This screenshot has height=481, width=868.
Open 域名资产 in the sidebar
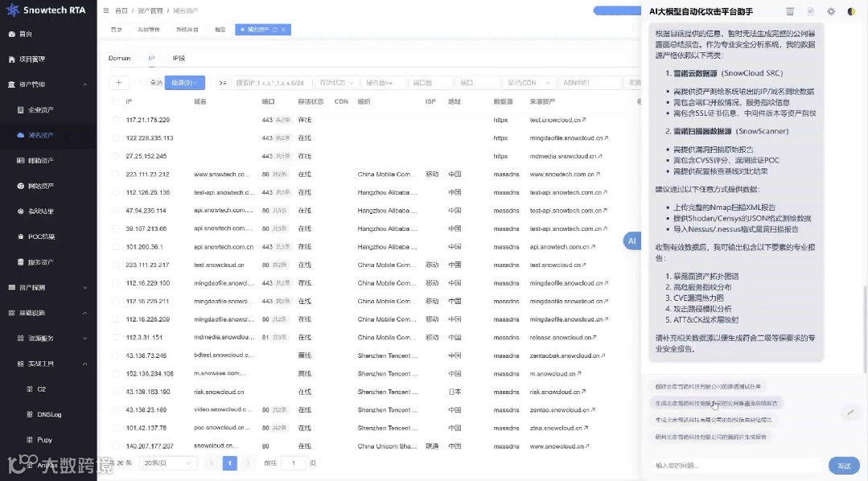point(40,135)
